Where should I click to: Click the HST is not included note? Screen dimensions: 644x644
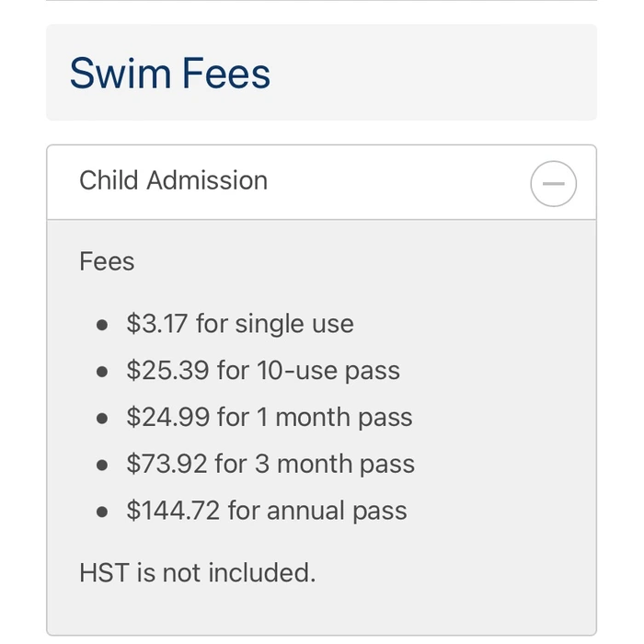(x=197, y=573)
